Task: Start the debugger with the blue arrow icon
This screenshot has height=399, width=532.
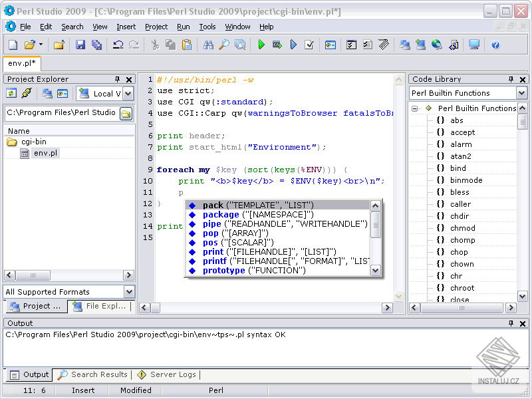Action: pyautogui.click(x=293, y=46)
